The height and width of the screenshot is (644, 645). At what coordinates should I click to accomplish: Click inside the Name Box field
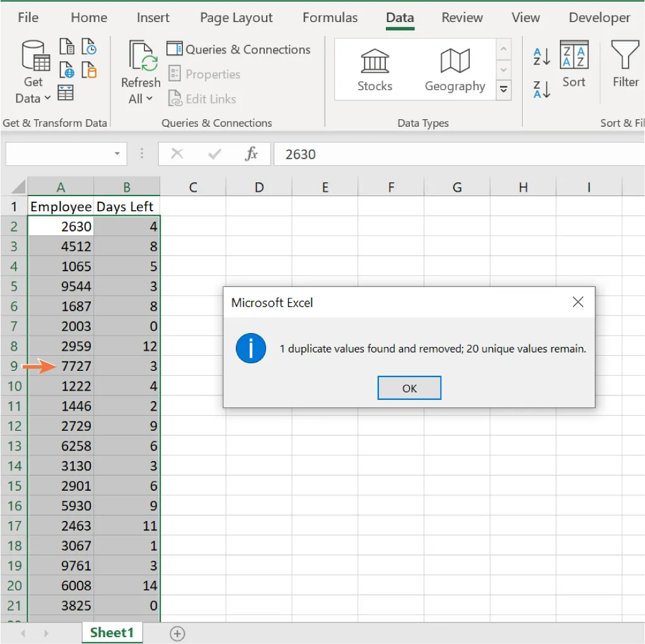(60, 153)
